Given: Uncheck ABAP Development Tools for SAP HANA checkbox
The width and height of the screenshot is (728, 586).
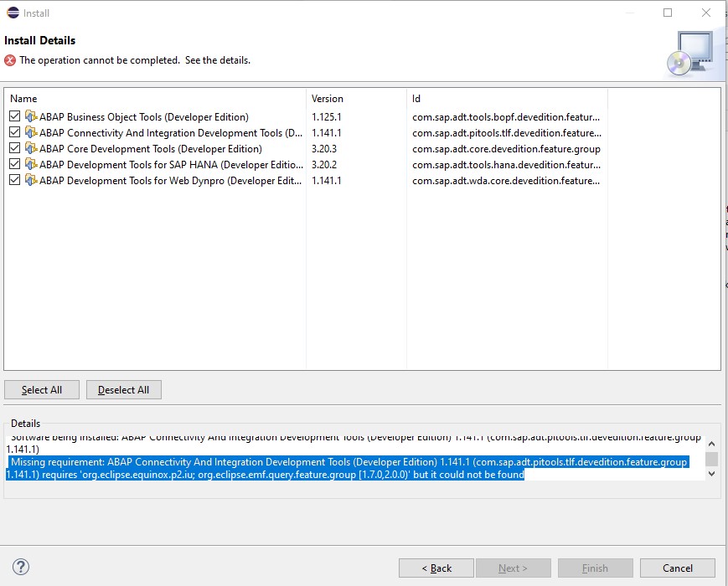Looking at the screenshot, I should (15, 164).
